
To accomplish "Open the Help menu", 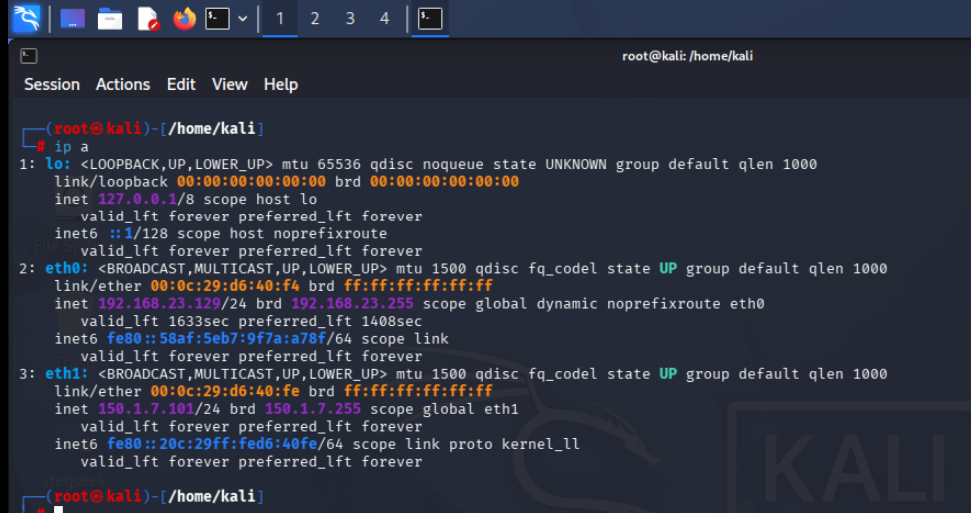I will (281, 84).
